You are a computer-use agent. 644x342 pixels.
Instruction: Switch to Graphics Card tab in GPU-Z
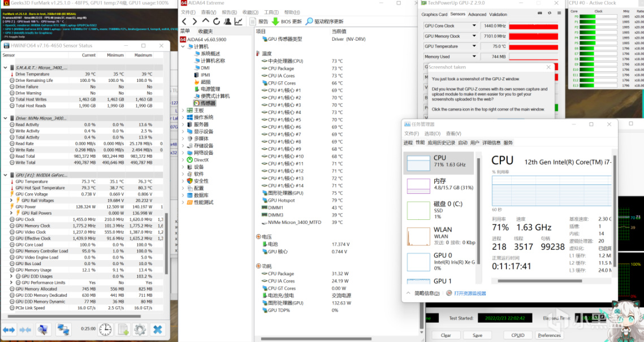(434, 14)
